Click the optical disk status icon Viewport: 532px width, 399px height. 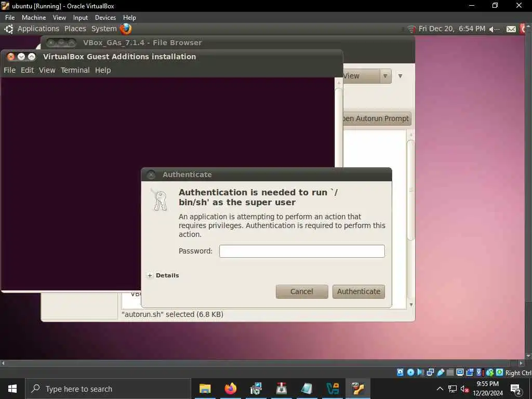coord(411,373)
